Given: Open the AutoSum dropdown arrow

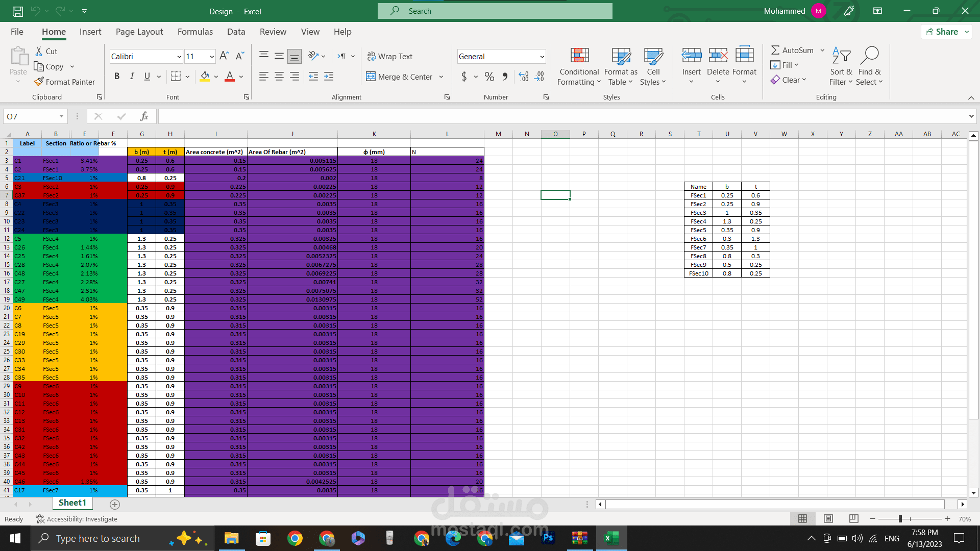Looking at the screenshot, I should point(822,50).
